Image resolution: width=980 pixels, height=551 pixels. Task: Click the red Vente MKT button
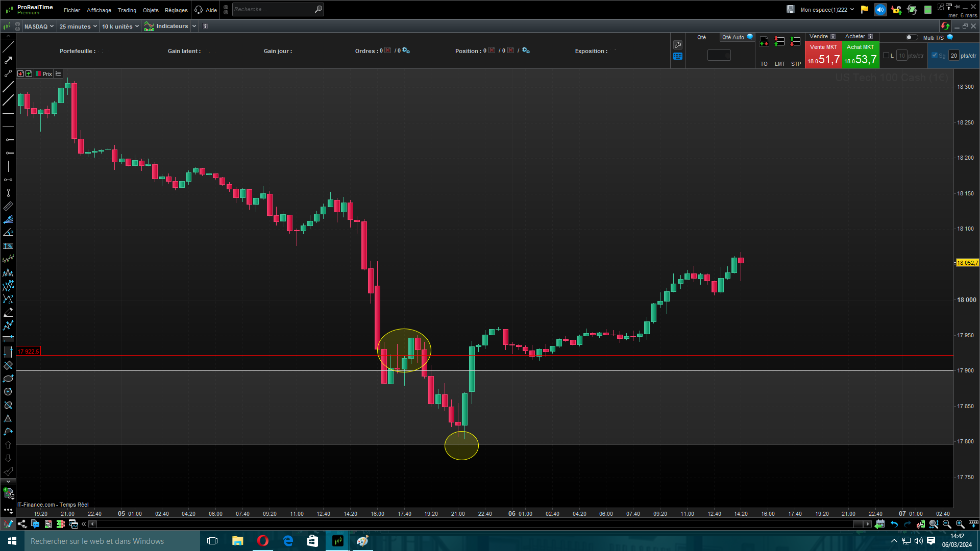823,55
